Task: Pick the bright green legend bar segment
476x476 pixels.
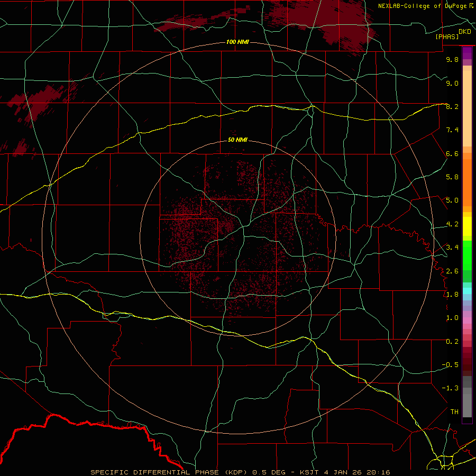Action: (x=467, y=255)
